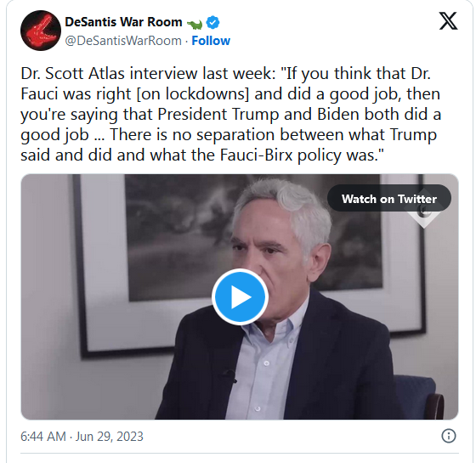Click the Watch on Twitter button

pyautogui.click(x=389, y=199)
